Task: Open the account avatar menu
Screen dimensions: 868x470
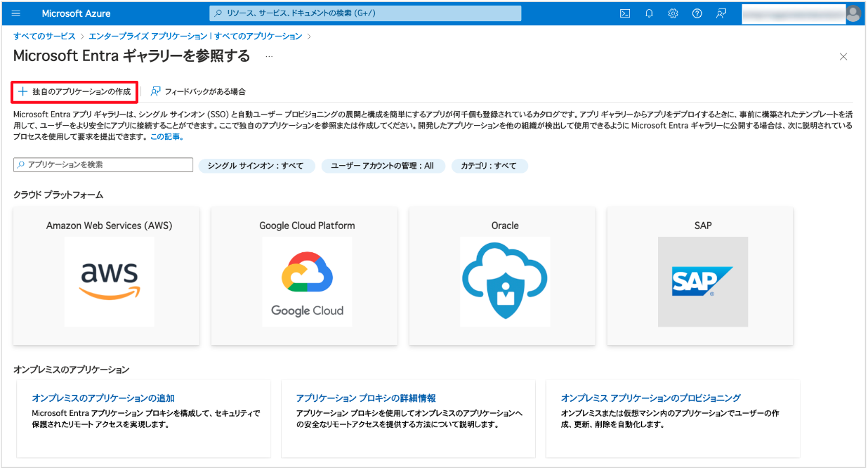Action: point(853,13)
